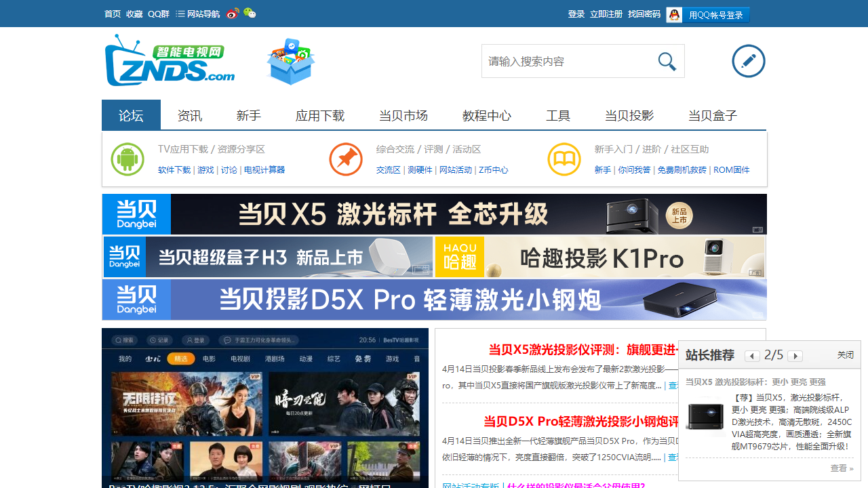Click the pencil new-post icon
868x488 pixels.
(x=749, y=61)
